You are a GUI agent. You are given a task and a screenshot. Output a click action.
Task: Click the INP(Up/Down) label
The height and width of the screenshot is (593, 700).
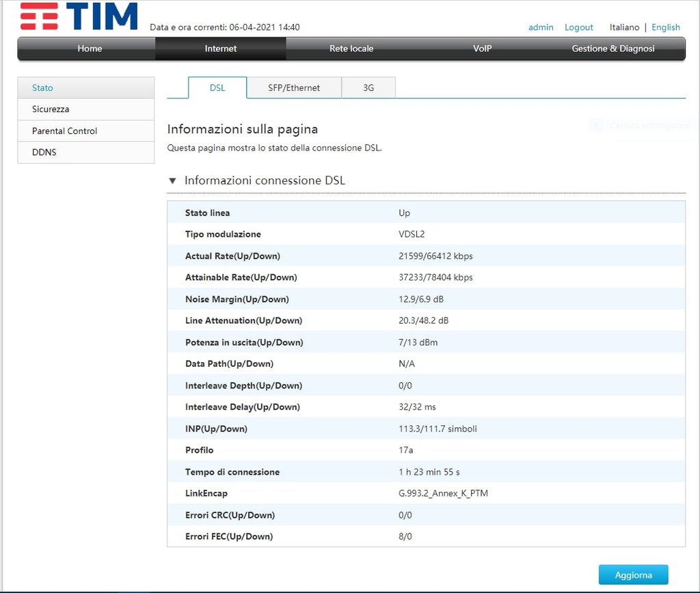tap(216, 429)
